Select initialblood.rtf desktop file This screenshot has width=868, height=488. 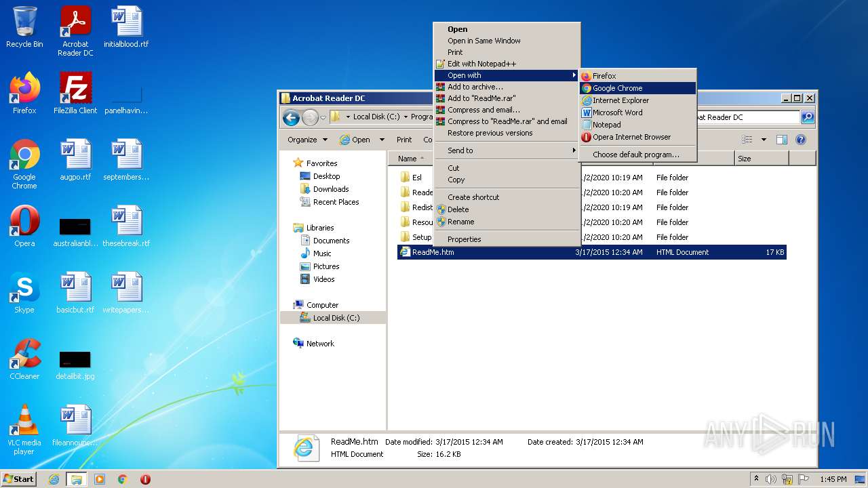[126, 27]
